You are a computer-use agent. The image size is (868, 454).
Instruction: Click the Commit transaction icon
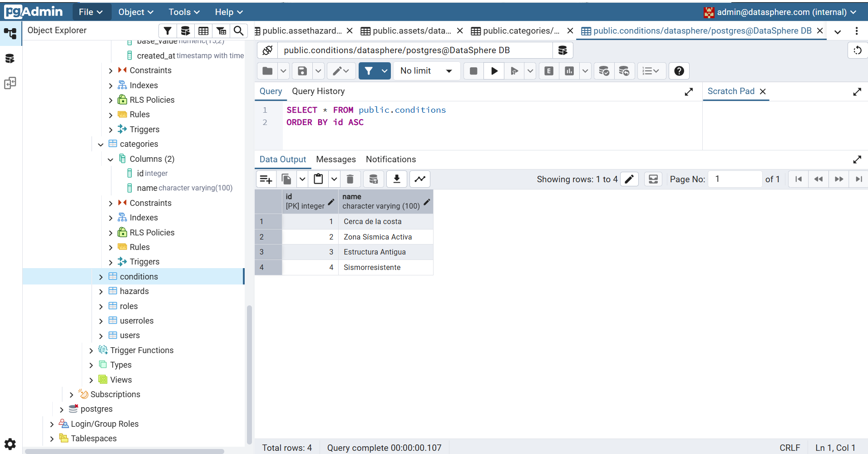(x=604, y=71)
